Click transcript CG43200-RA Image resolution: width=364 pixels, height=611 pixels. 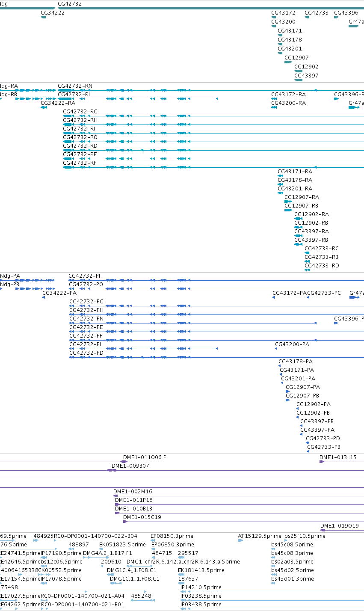[288, 103]
